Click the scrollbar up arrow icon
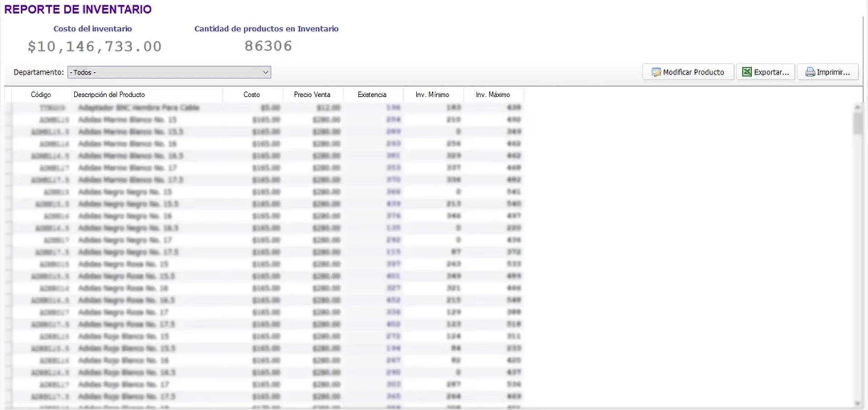Image resolution: width=868 pixels, height=410 pixels. pos(858,107)
